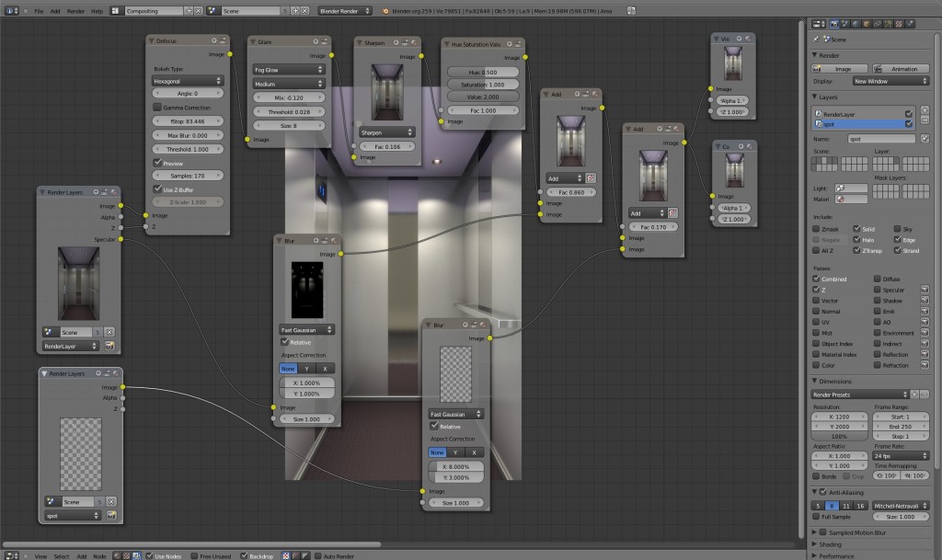Click the render icon on RenderLayer node
942x560 pixels.
[x=109, y=346]
